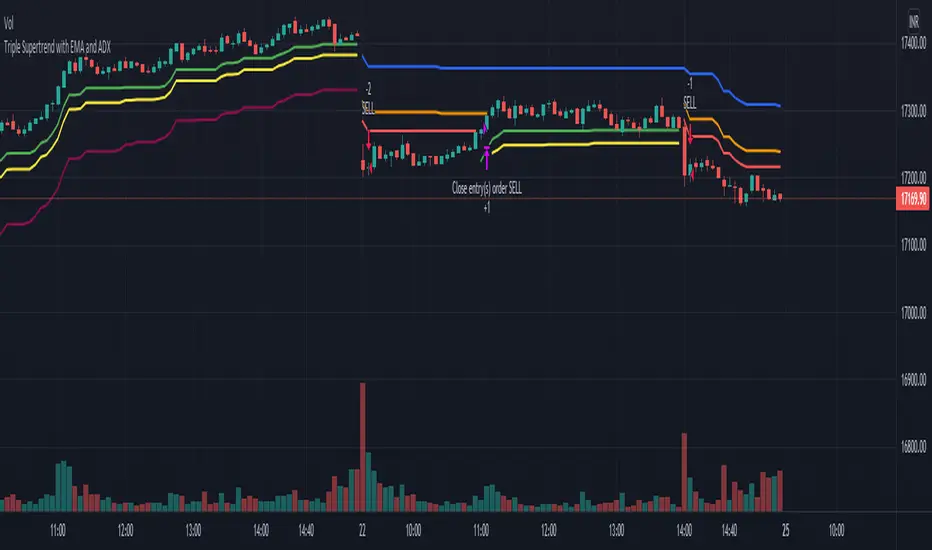This screenshot has width=932, height=550.
Task: Click the current price tag 17169.90
Action: tap(910, 199)
